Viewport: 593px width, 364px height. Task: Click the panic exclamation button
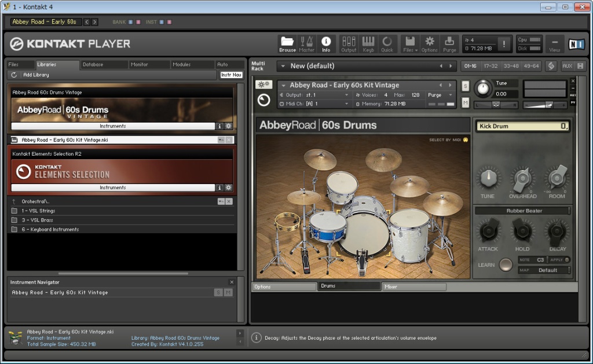coord(504,44)
